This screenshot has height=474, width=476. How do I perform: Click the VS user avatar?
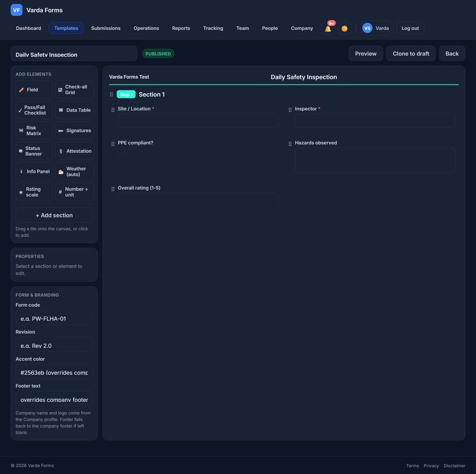point(367,28)
